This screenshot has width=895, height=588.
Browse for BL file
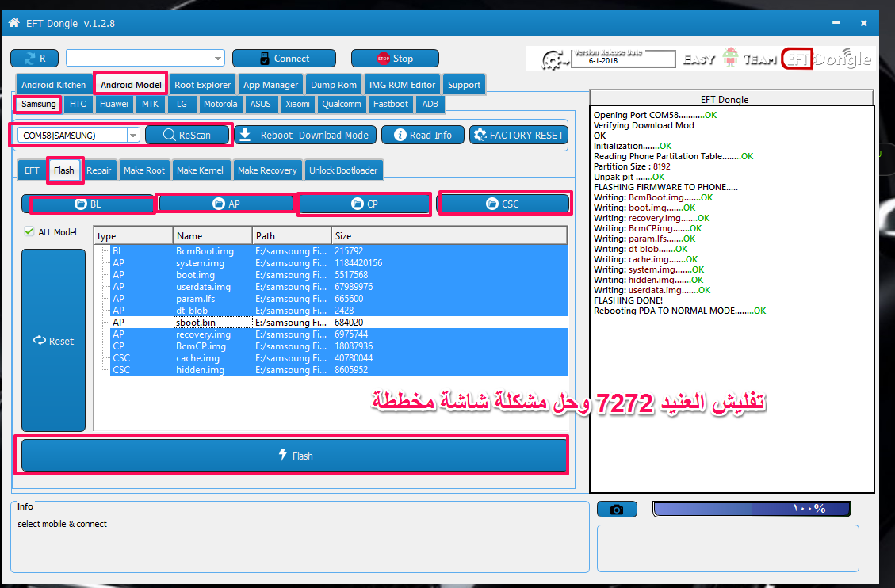[89, 204]
